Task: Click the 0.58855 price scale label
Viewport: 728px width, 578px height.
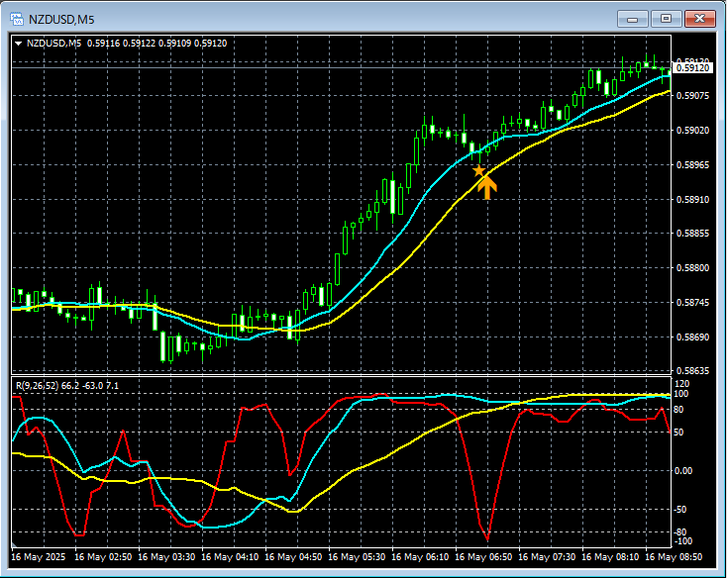Action: [x=692, y=234]
